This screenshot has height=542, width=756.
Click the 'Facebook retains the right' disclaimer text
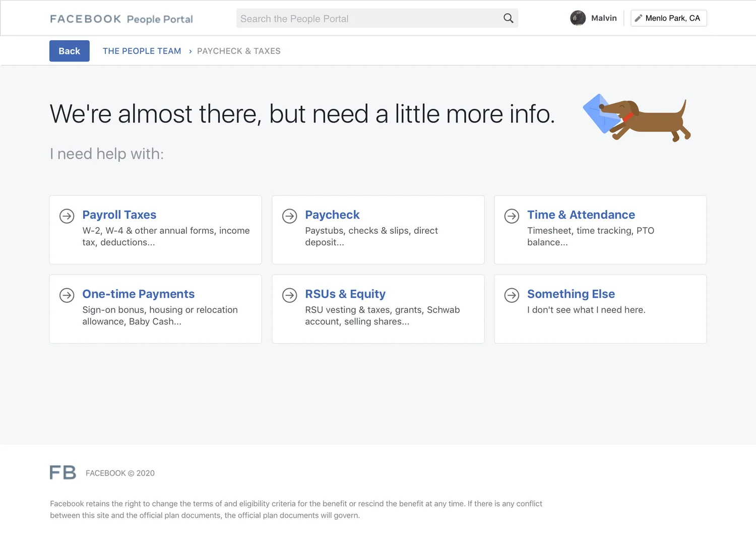296,509
